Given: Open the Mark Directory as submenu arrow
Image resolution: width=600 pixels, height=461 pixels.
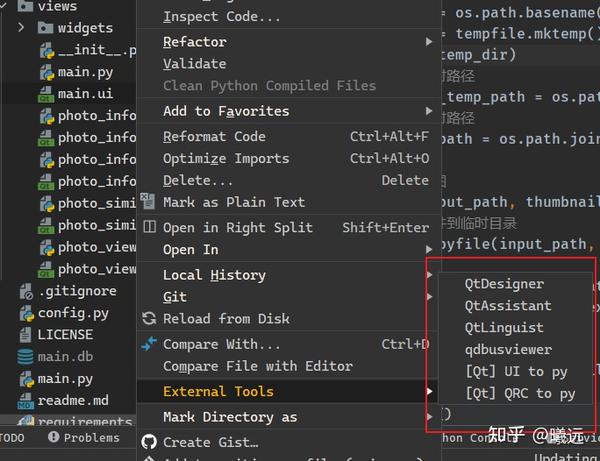Looking at the screenshot, I should 430,416.
